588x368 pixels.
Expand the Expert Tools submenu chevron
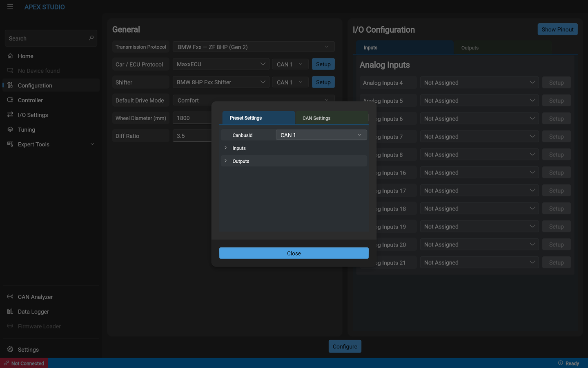coord(92,144)
